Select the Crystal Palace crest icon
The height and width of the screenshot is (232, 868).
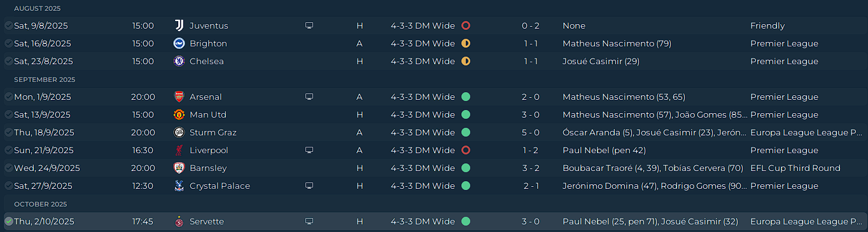(179, 186)
